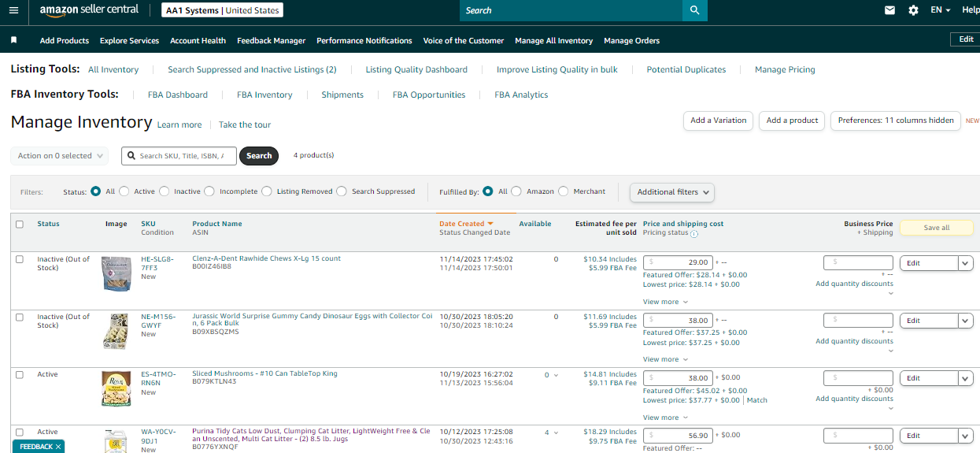
Task: Select Fulfilled By Amazon radio button
Action: pos(516,191)
